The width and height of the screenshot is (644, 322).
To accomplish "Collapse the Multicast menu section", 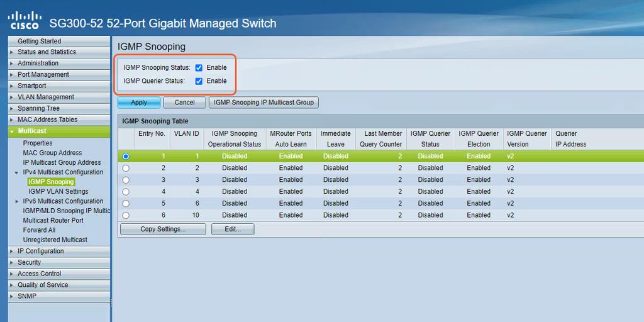I will tap(58, 131).
